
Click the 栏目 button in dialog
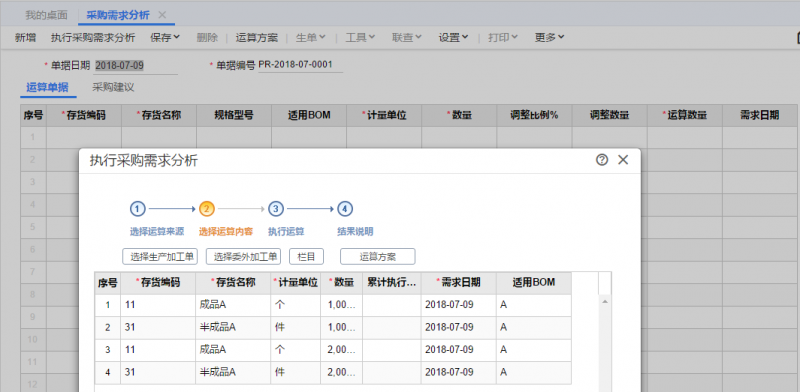point(307,257)
